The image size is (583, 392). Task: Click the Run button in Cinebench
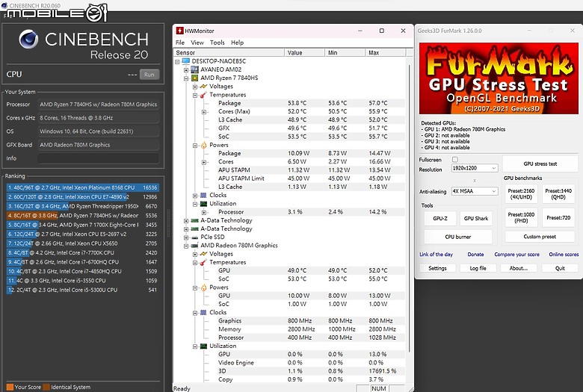(149, 75)
